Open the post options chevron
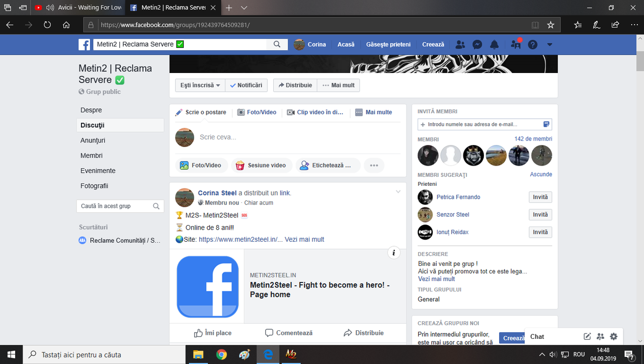The height and width of the screenshot is (364, 644). point(398,192)
